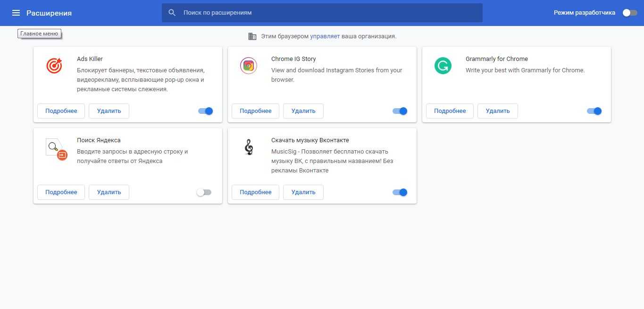Click the Ads Killer target icon

[x=54, y=66]
